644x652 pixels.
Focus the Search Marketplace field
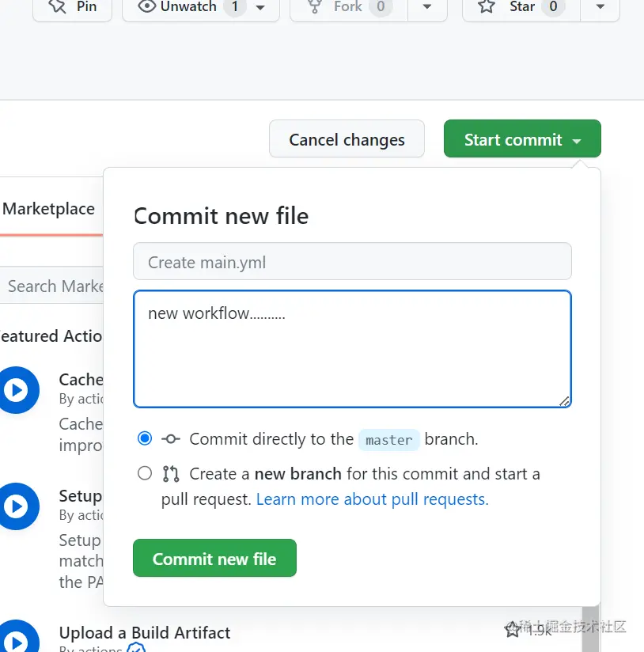51,286
